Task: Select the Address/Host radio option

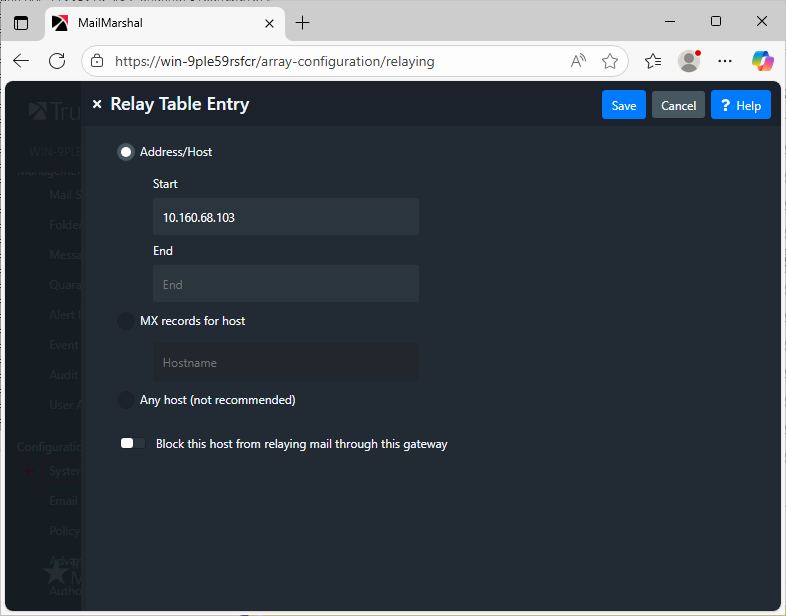Action: (x=126, y=152)
